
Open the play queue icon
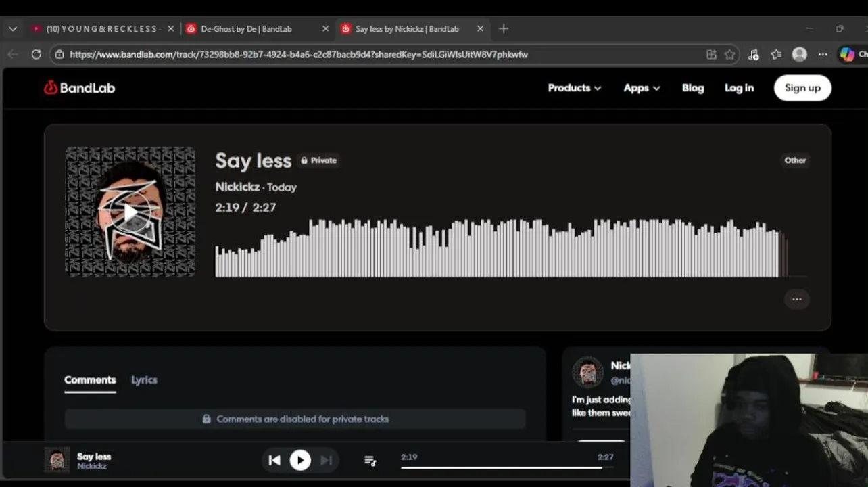pyautogui.click(x=370, y=460)
